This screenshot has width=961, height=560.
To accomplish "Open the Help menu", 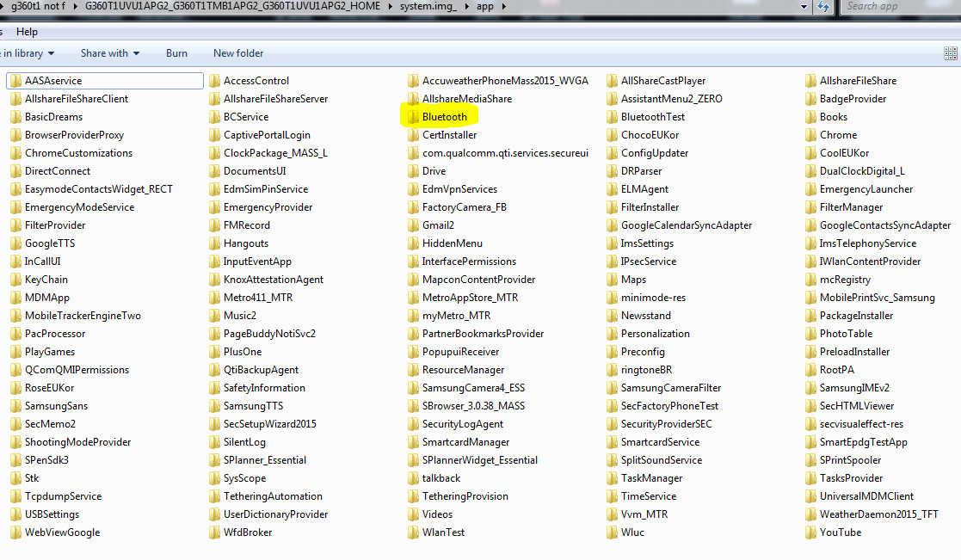I will click(x=27, y=32).
